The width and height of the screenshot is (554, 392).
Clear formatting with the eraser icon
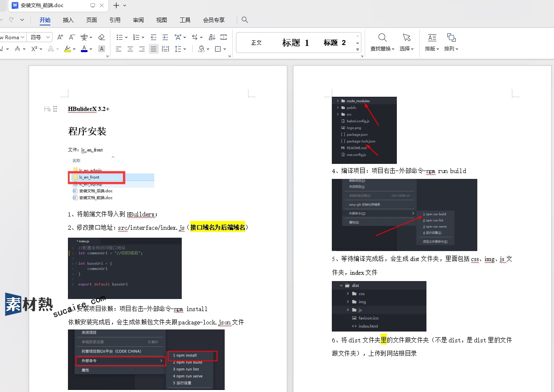pos(101,37)
